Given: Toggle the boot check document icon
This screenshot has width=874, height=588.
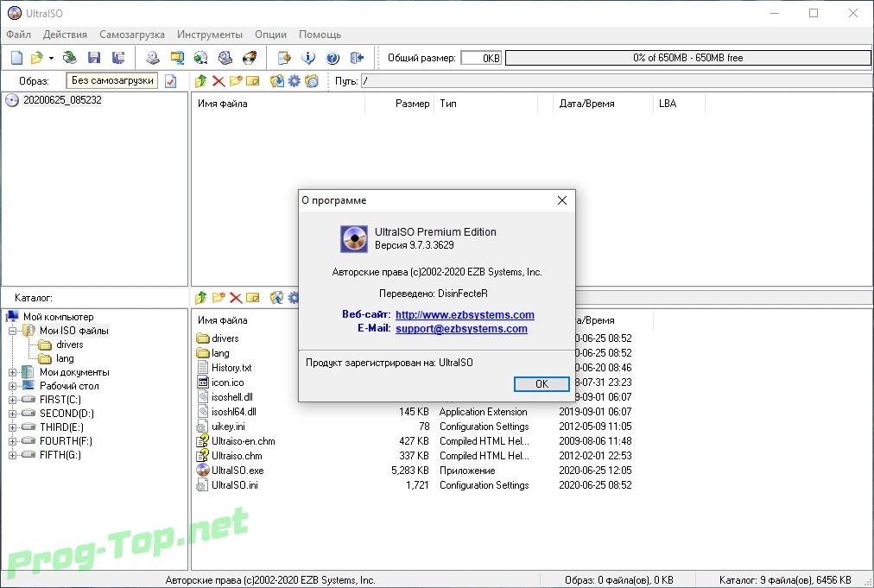Looking at the screenshot, I should click(x=171, y=81).
